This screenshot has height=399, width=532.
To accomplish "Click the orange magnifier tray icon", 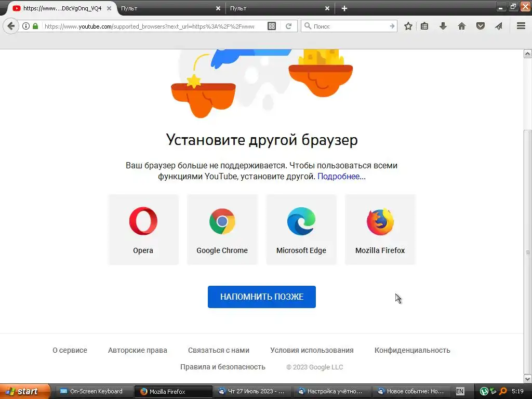I will 503,391.
